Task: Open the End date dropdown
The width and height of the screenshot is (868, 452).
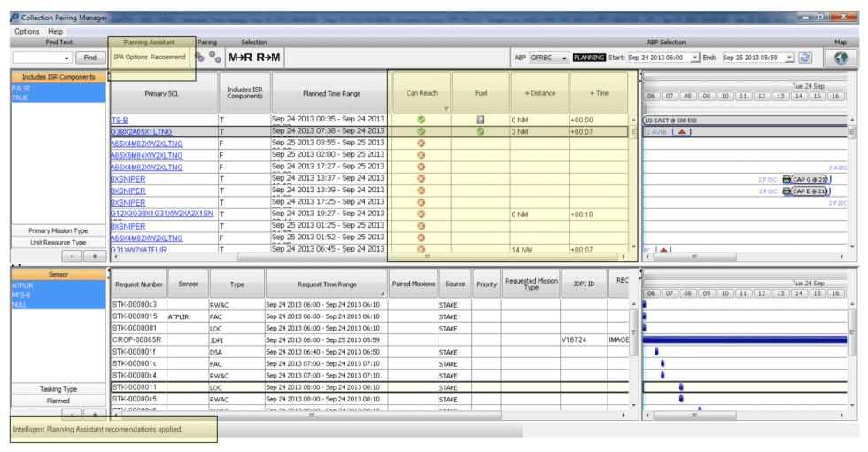Action: [789, 58]
